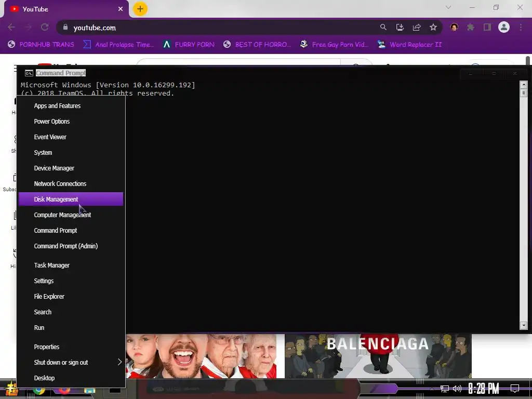
Task: Click the highlighted Disk Management entry
Action: pyautogui.click(x=71, y=199)
